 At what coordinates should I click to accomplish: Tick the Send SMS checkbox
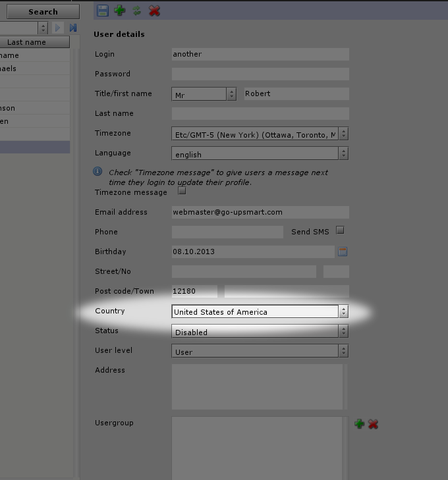(340, 230)
